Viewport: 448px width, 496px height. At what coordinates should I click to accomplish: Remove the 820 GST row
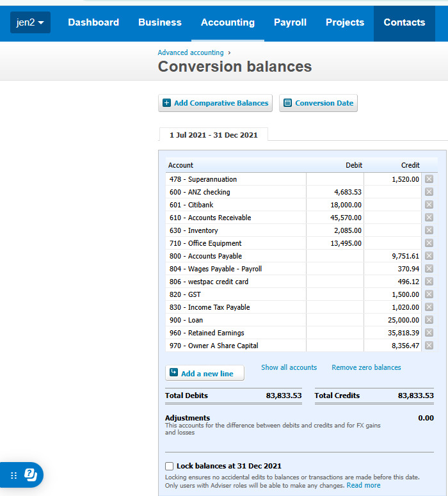pyautogui.click(x=429, y=294)
